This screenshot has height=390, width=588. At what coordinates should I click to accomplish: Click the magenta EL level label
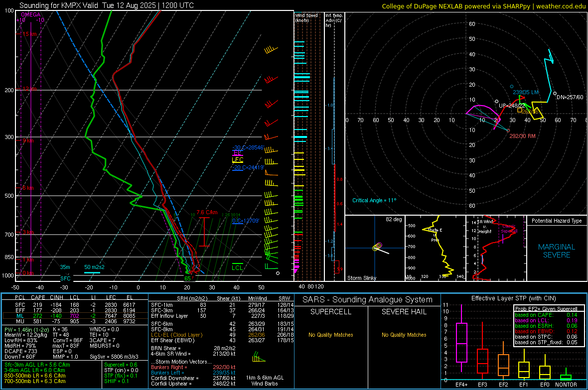(237, 153)
